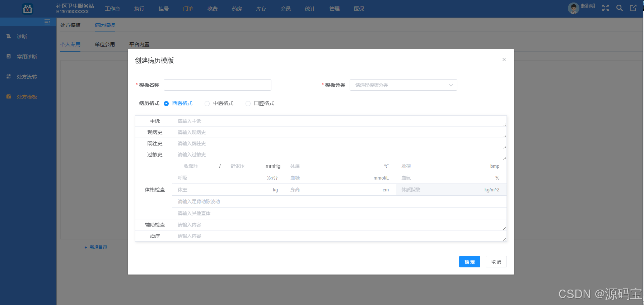Click the 取消 button
Screen dimensions: 644x305
496,262
